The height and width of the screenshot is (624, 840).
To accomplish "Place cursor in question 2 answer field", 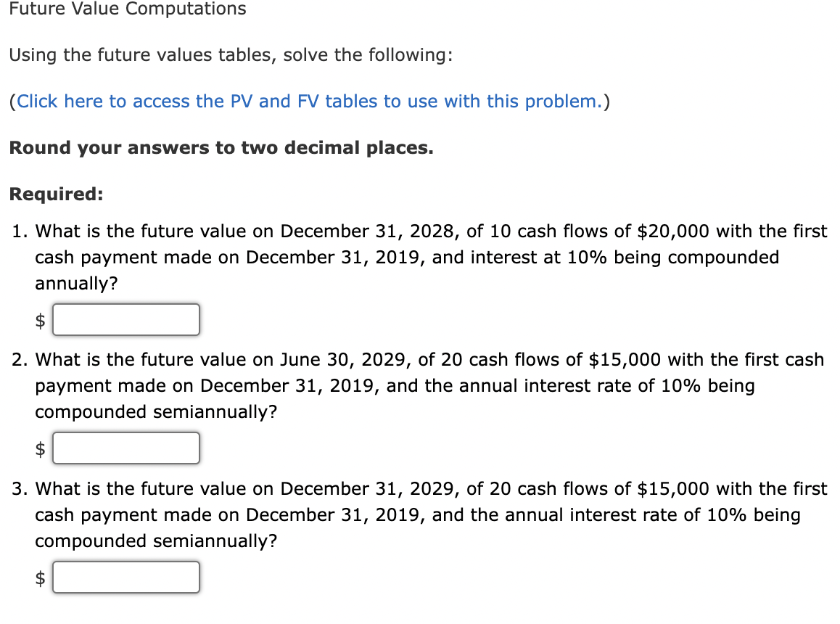I will pyautogui.click(x=125, y=448).
